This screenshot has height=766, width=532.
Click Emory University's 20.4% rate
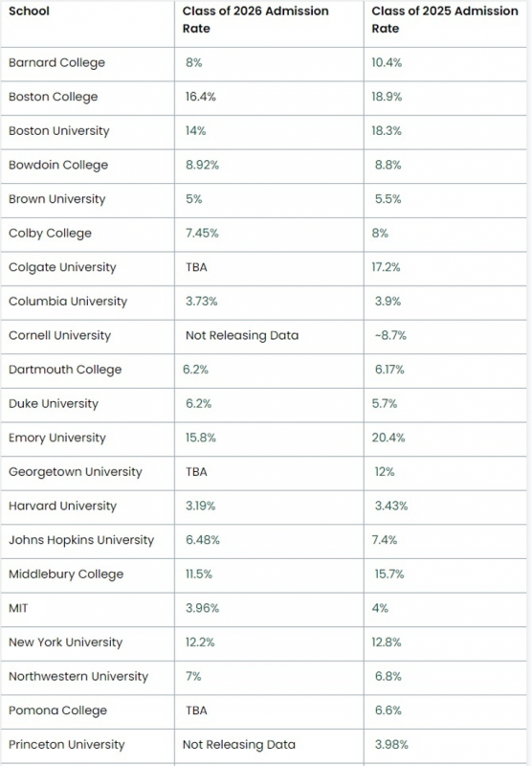pyautogui.click(x=388, y=438)
